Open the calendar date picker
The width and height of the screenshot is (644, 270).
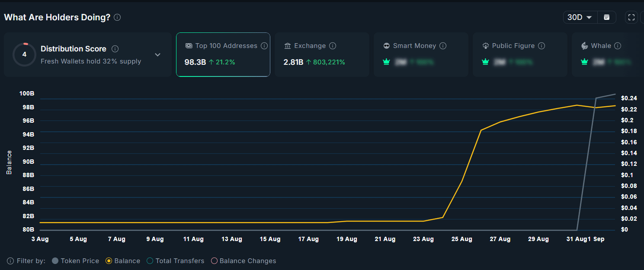607,17
